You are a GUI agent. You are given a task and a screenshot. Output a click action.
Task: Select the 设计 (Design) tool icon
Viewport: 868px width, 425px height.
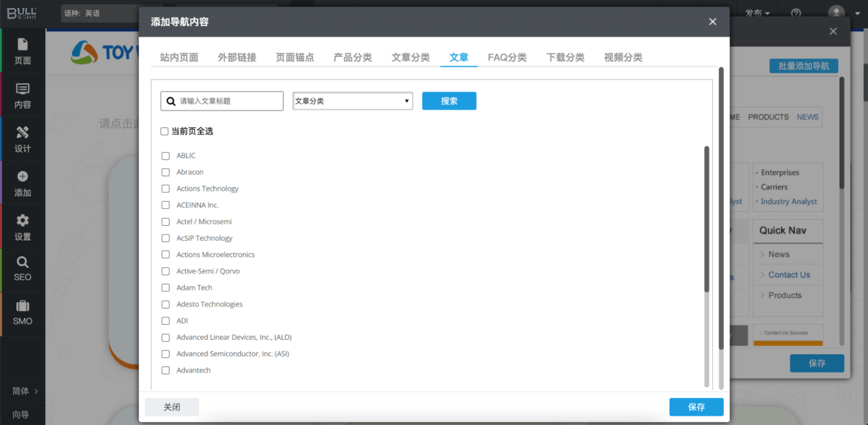point(23,133)
